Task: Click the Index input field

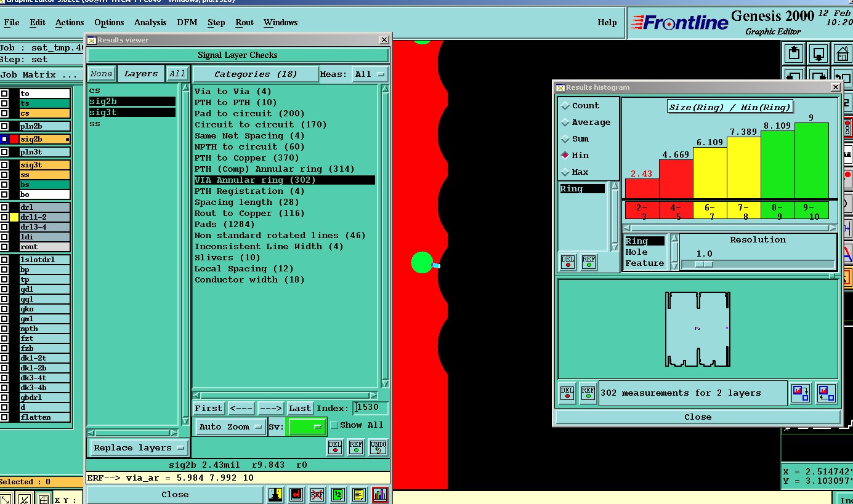Action: point(371,408)
